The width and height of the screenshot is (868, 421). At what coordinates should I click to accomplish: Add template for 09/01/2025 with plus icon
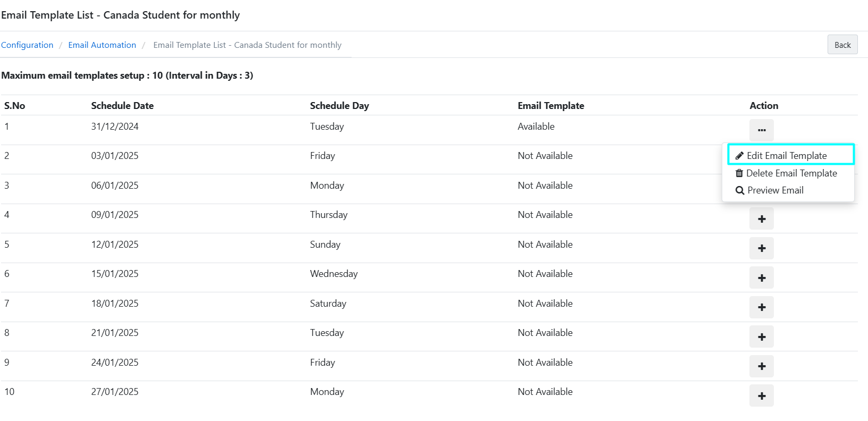pyautogui.click(x=762, y=219)
